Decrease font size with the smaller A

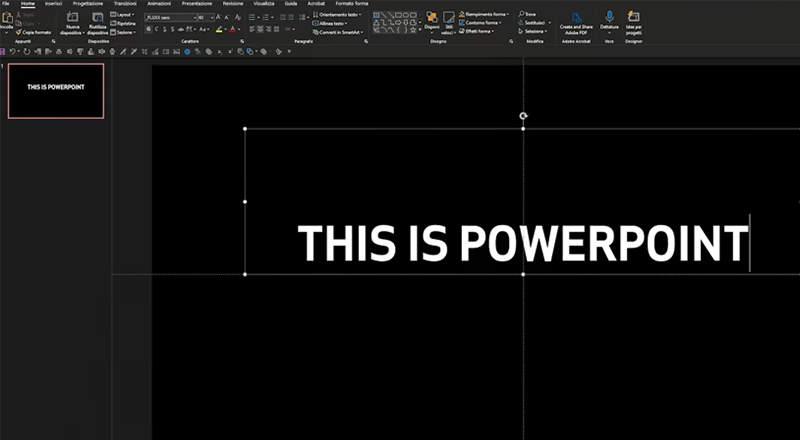[x=227, y=17]
